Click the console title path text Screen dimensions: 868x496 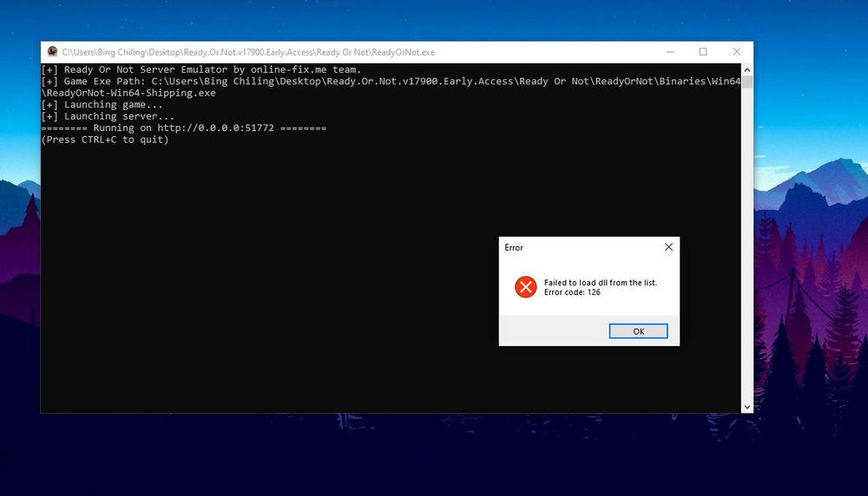click(x=248, y=52)
